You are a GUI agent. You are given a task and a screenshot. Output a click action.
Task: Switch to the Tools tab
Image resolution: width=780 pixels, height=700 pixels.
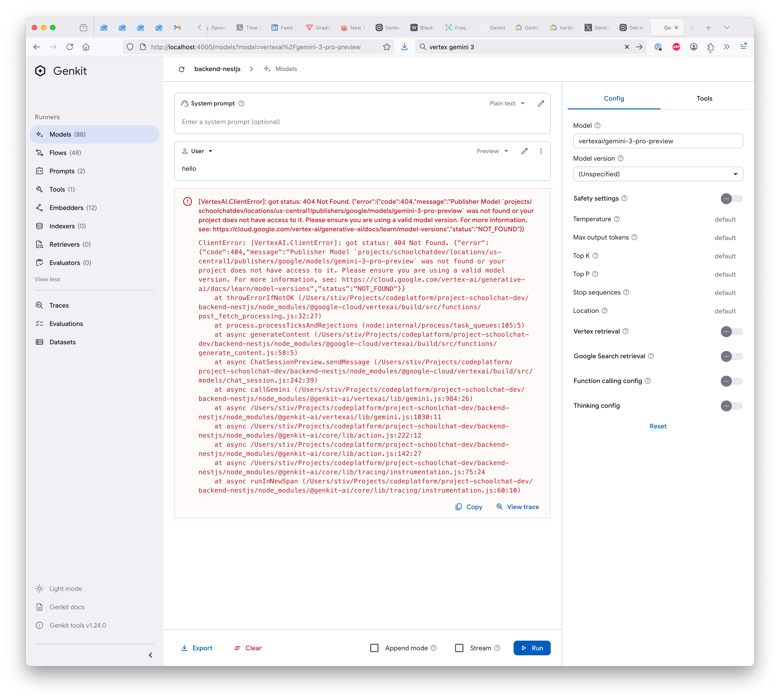[x=704, y=99]
